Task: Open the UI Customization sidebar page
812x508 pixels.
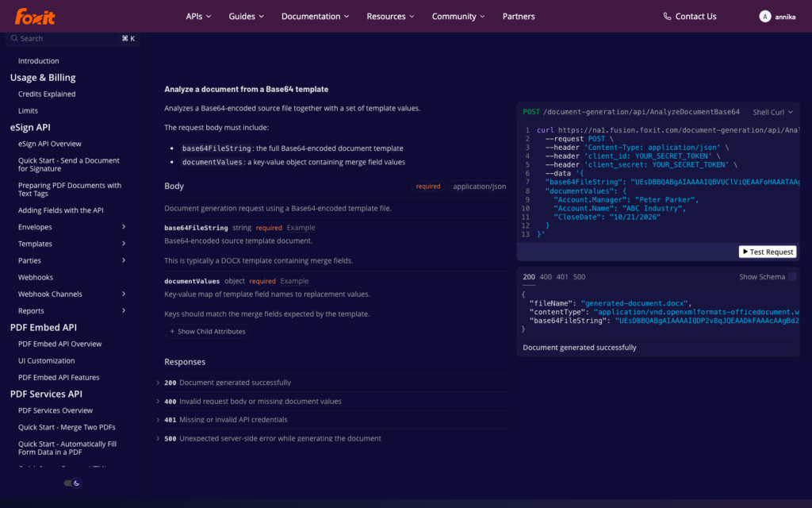Action: point(46,361)
